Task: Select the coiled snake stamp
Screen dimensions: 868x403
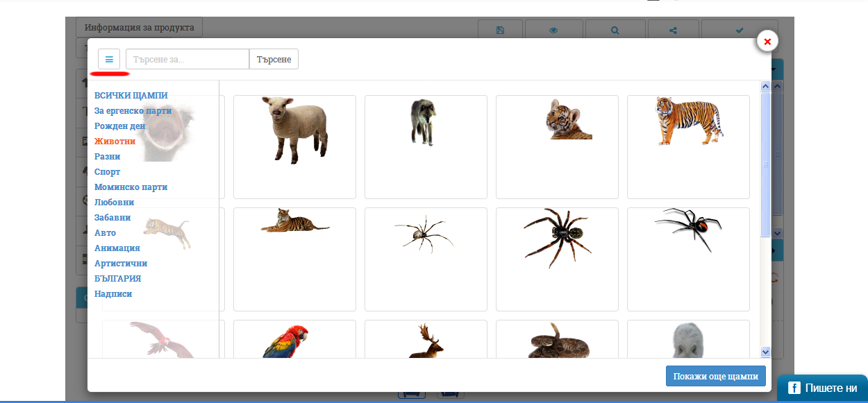Action: point(558,341)
